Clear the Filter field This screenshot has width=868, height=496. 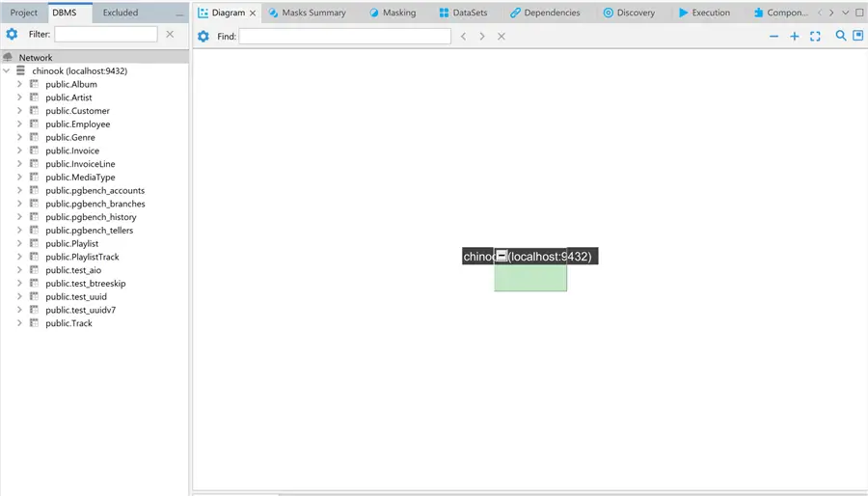(170, 35)
